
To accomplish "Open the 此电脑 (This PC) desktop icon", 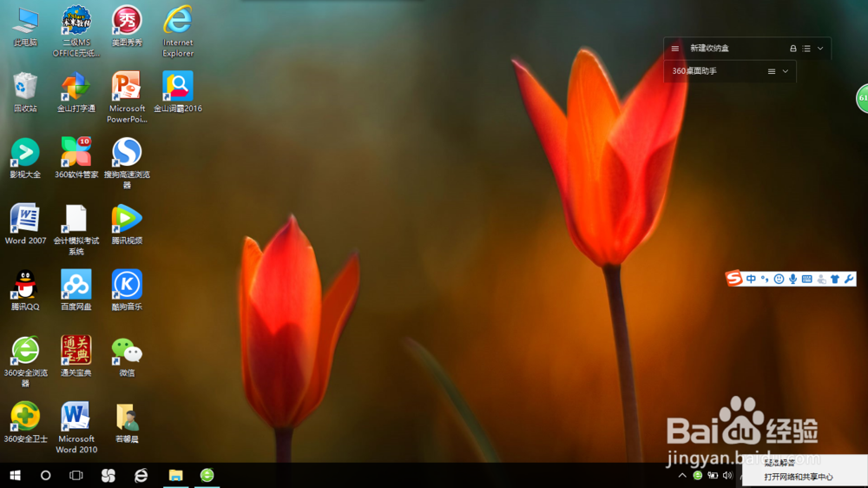I will (x=25, y=27).
